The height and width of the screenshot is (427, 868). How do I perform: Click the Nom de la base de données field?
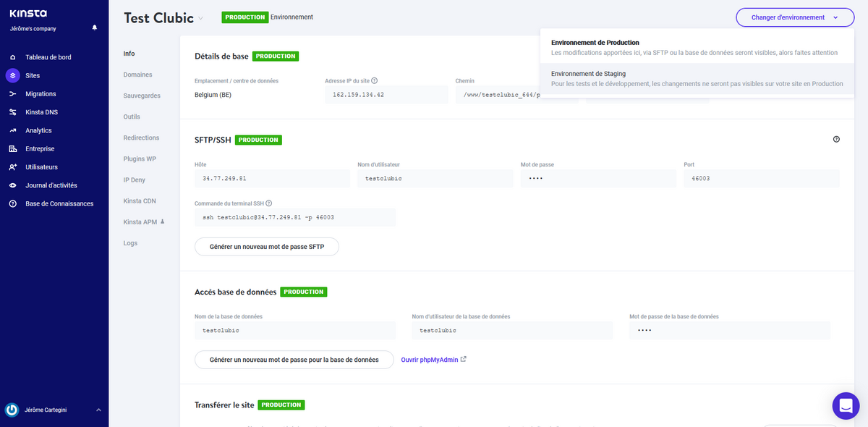295,330
